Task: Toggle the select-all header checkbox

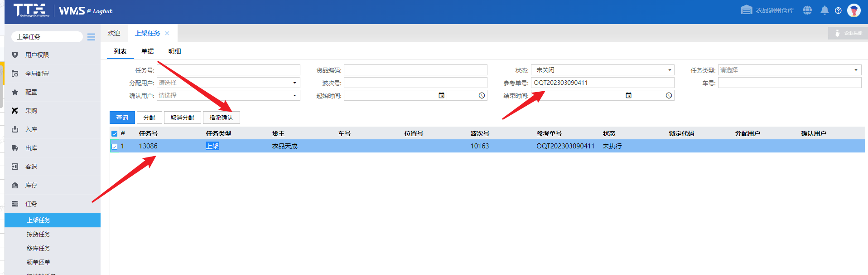Action: click(115, 133)
